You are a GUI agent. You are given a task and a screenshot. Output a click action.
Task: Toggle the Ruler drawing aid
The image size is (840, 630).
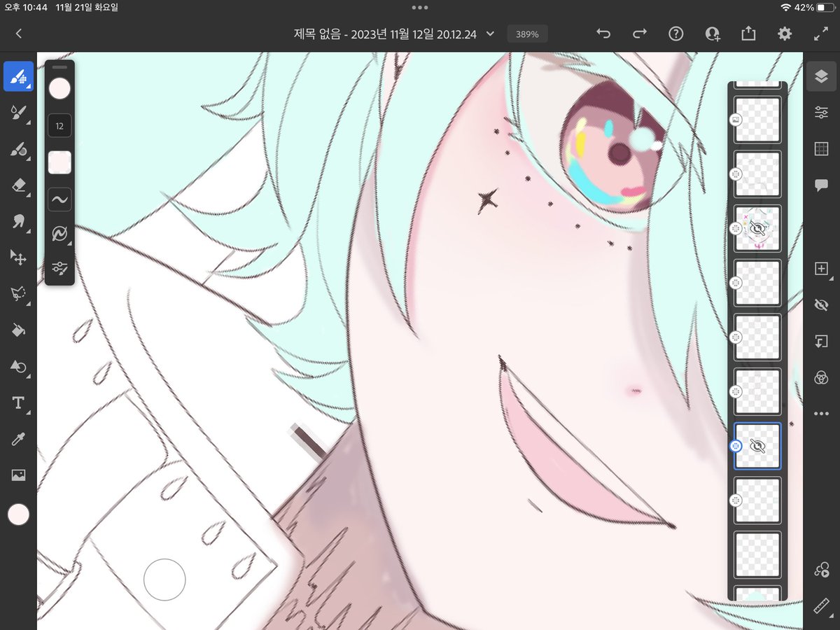click(x=822, y=606)
